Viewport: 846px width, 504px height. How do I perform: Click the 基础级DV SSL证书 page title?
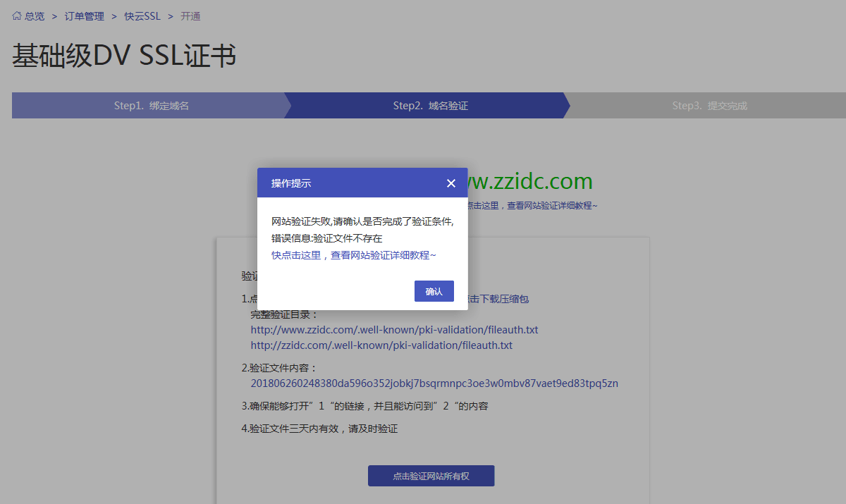click(124, 56)
